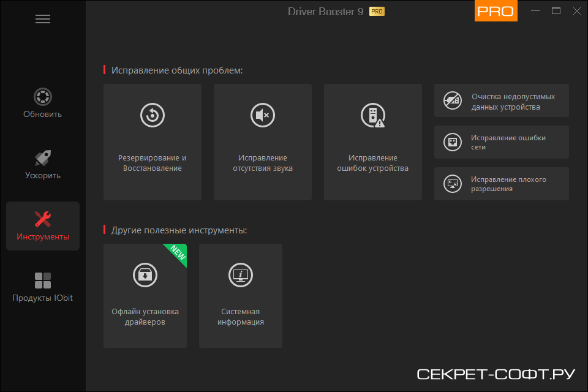Click the yellow PRO badge near title

tap(377, 12)
